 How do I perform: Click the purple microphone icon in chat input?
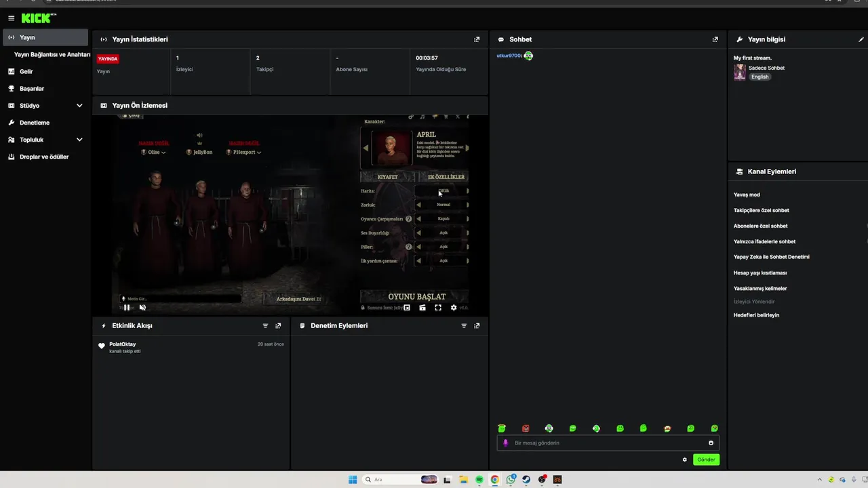505,443
